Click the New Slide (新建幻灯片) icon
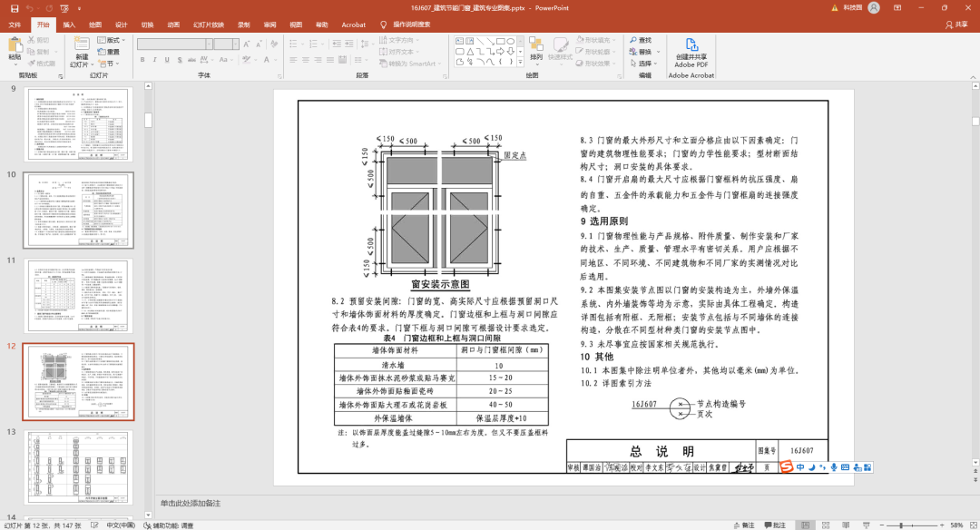Viewport: 980px width, 530px height. 82,44
